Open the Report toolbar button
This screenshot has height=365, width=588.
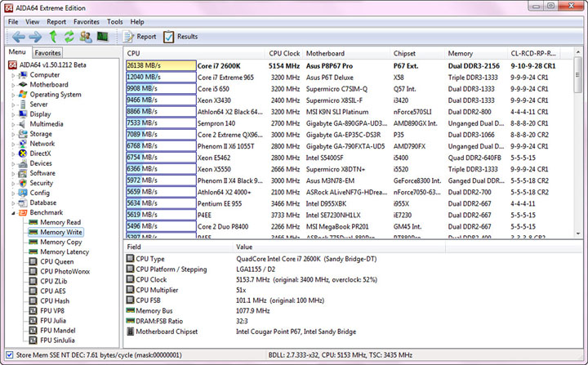pos(140,37)
